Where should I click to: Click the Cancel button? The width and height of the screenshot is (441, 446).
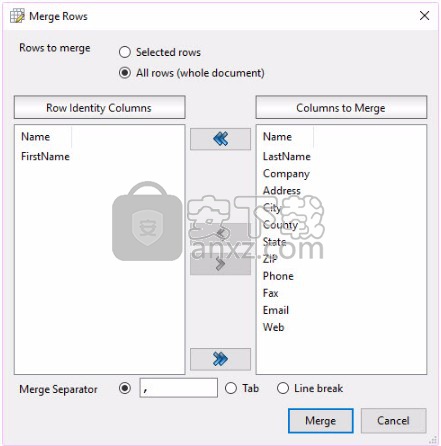[393, 421]
